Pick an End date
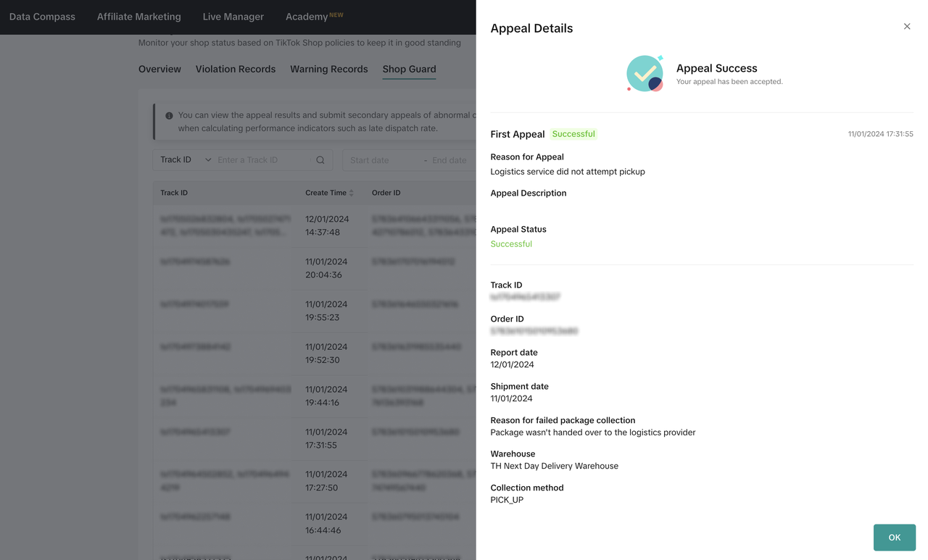 click(449, 160)
